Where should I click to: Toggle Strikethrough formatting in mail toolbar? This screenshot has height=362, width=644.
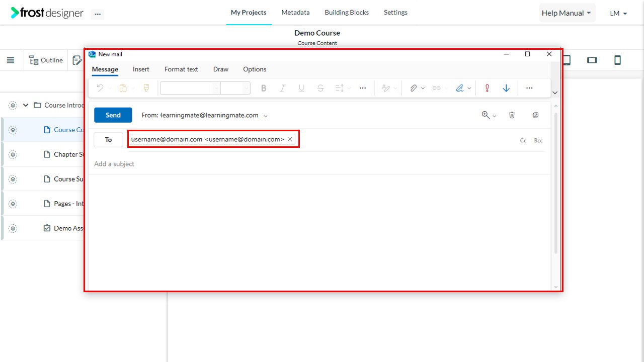point(320,88)
